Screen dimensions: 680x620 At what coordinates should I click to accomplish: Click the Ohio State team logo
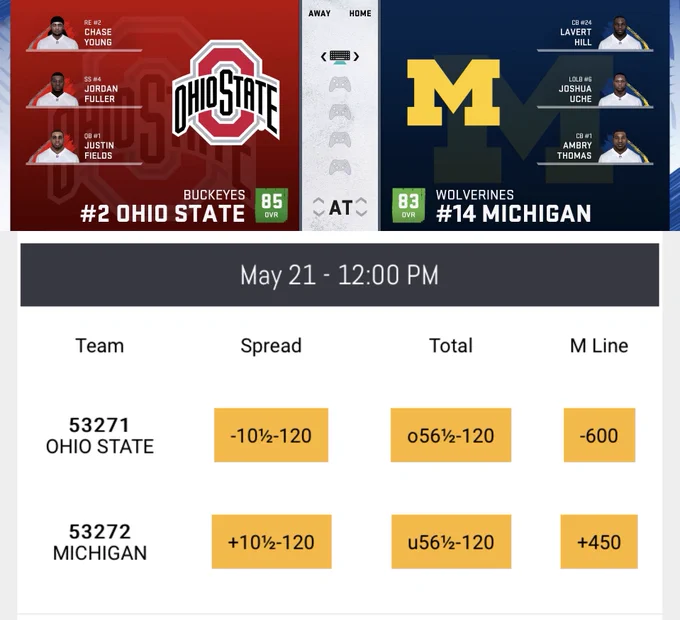click(x=226, y=92)
